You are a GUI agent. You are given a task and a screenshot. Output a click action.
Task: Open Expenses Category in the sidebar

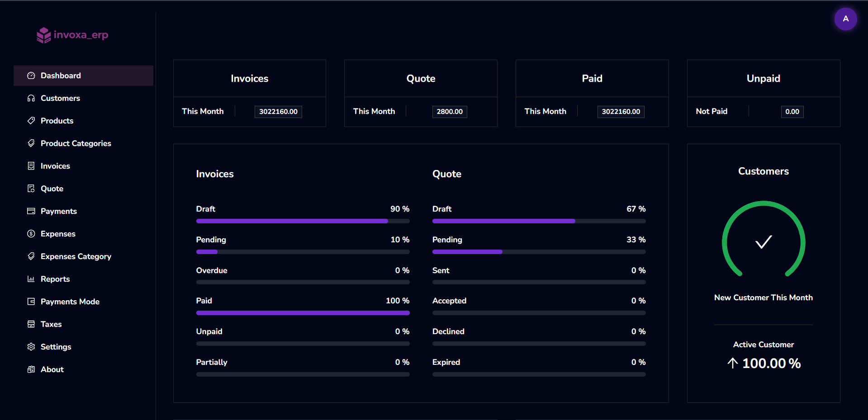[x=76, y=256]
